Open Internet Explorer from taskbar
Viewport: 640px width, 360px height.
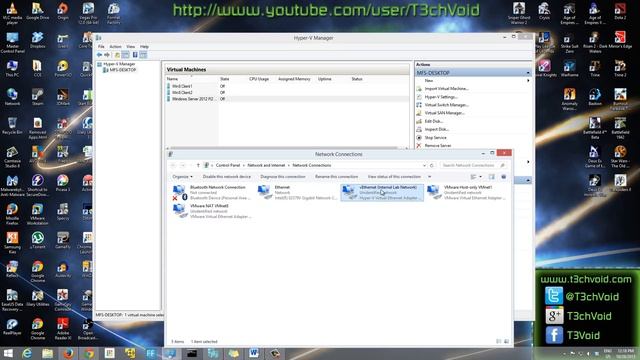click(27, 353)
